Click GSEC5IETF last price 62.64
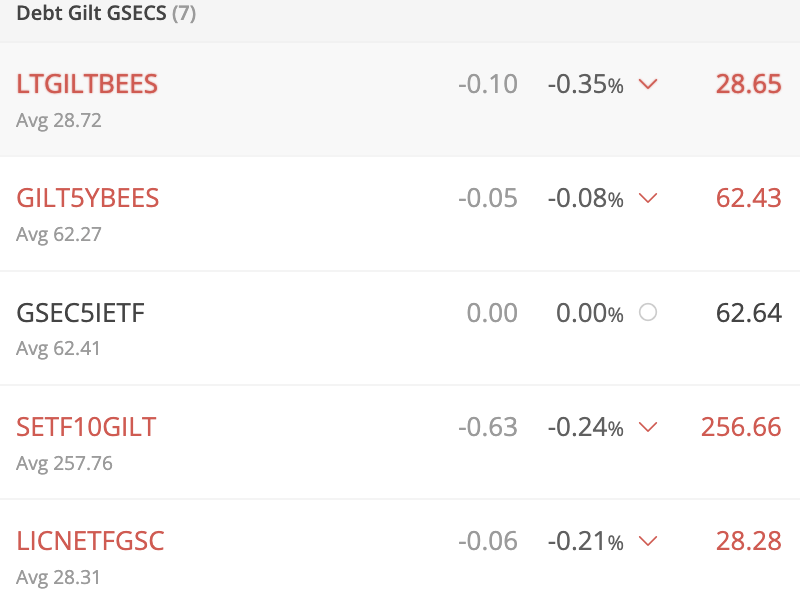The height and width of the screenshot is (604, 800). pos(748,313)
